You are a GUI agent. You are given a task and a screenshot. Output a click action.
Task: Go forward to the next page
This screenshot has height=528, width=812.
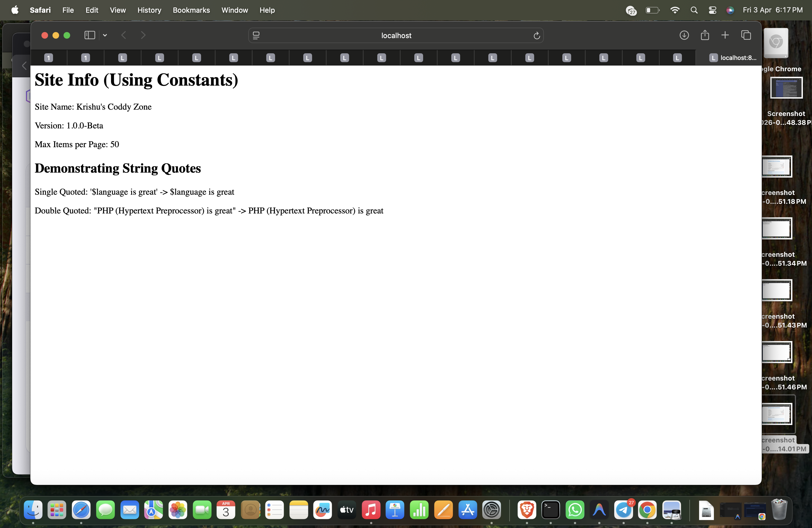coord(143,35)
